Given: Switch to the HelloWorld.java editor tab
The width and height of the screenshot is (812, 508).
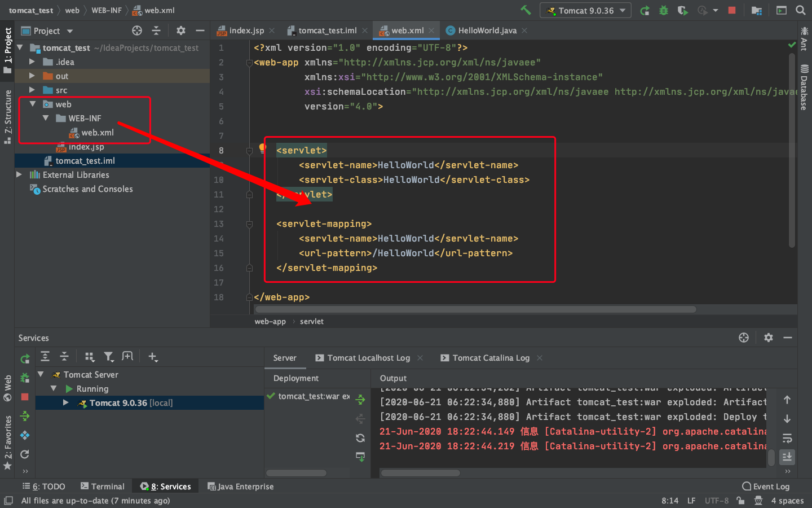Looking at the screenshot, I should click(x=487, y=30).
